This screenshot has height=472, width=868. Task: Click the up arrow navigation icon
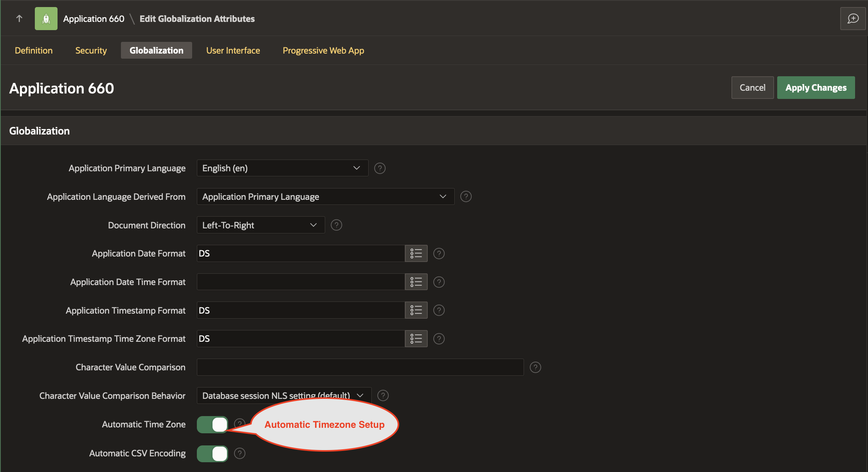tap(19, 18)
